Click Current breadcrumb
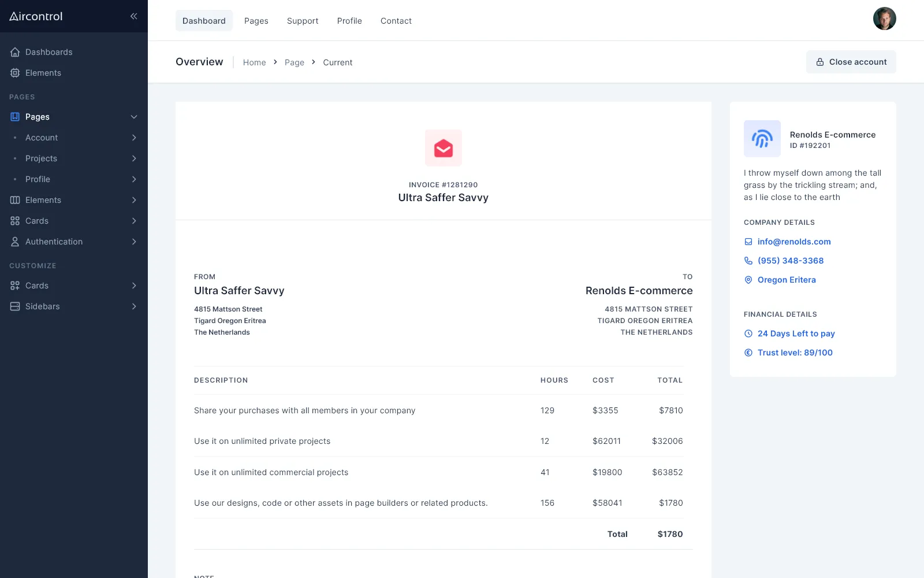 point(338,62)
